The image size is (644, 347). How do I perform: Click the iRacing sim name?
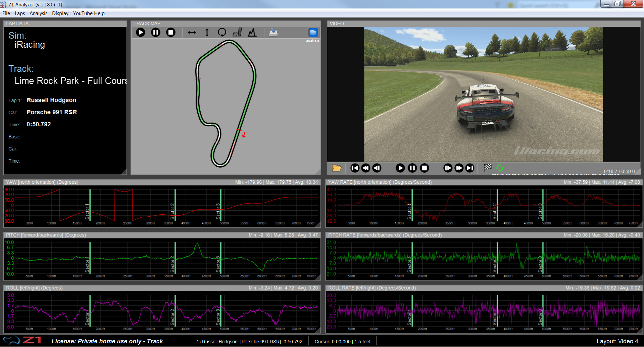click(x=30, y=45)
